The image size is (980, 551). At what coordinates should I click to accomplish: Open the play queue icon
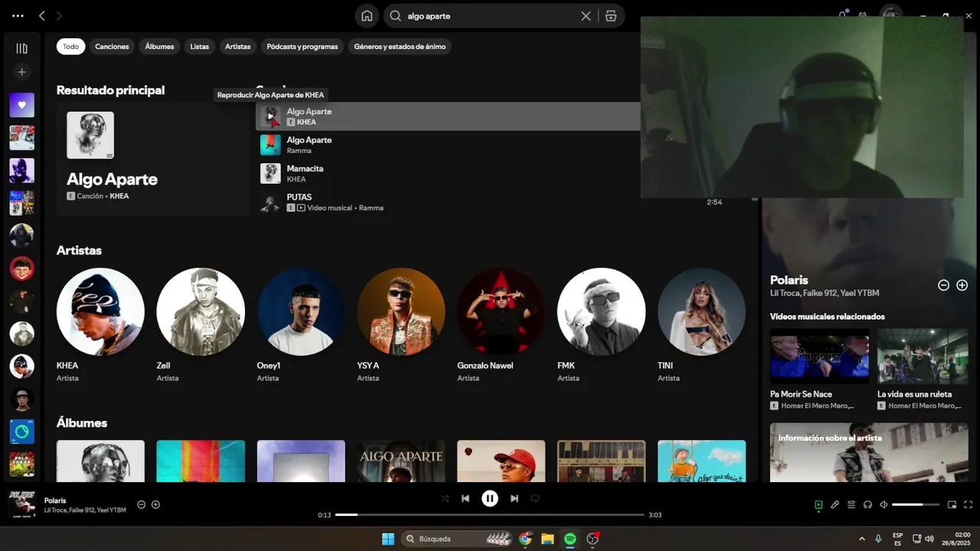pyautogui.click(x=851, y=504)
